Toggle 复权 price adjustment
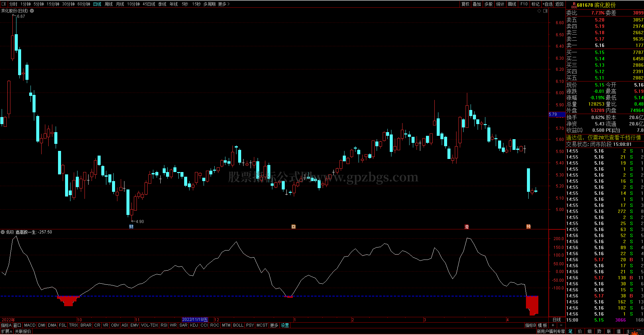644x335 pixels. point(465,4)
